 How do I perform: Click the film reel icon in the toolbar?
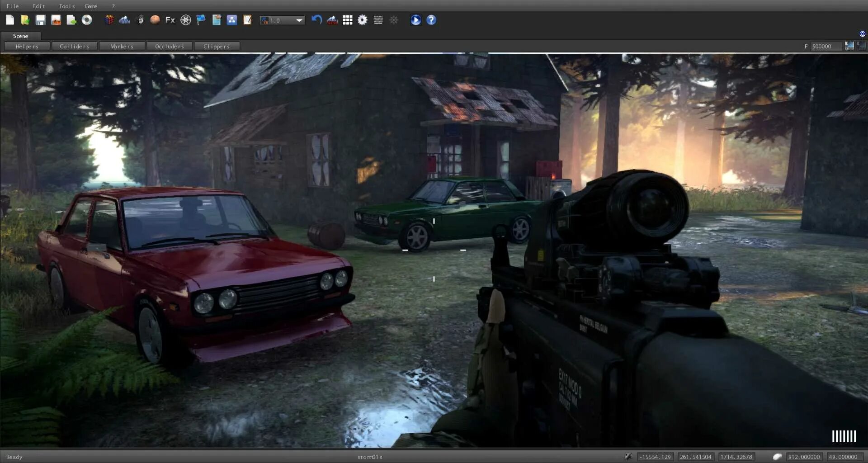186,20
